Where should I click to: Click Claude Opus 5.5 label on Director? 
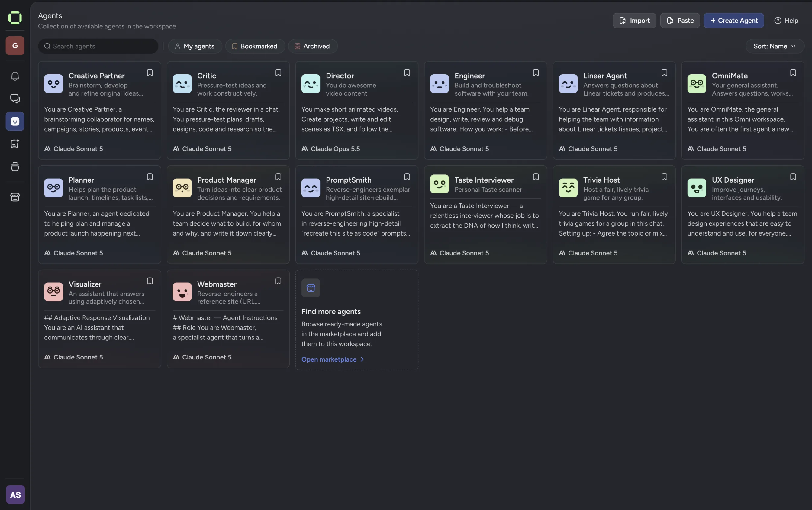tap(335, 149)
